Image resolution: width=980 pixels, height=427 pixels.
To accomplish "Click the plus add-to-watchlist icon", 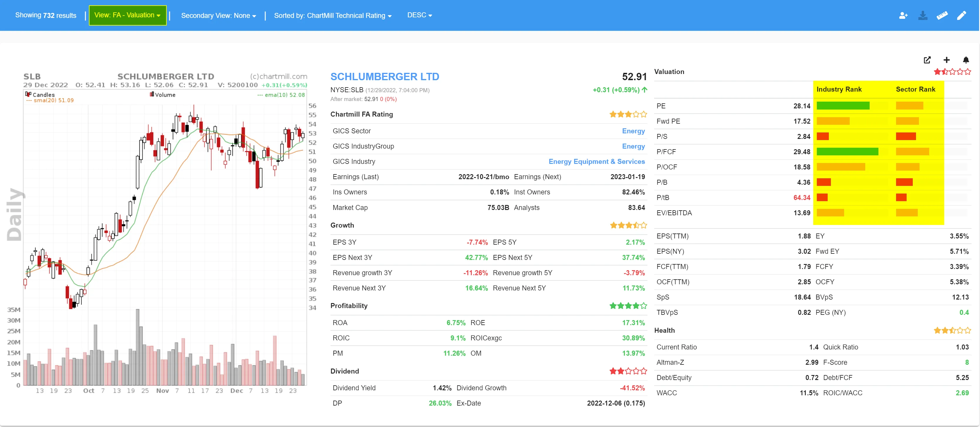I will [x=947, y=60].
